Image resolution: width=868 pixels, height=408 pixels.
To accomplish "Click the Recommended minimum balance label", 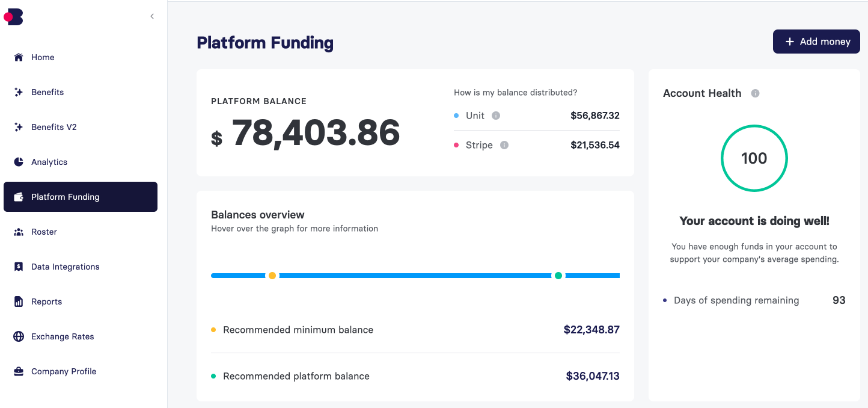I will (298, 330).
